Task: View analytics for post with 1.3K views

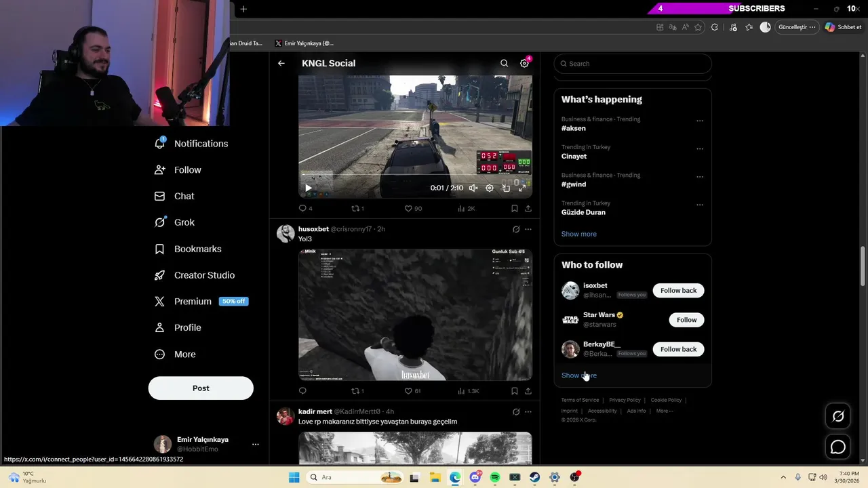Action: click(x=468, y=390)
